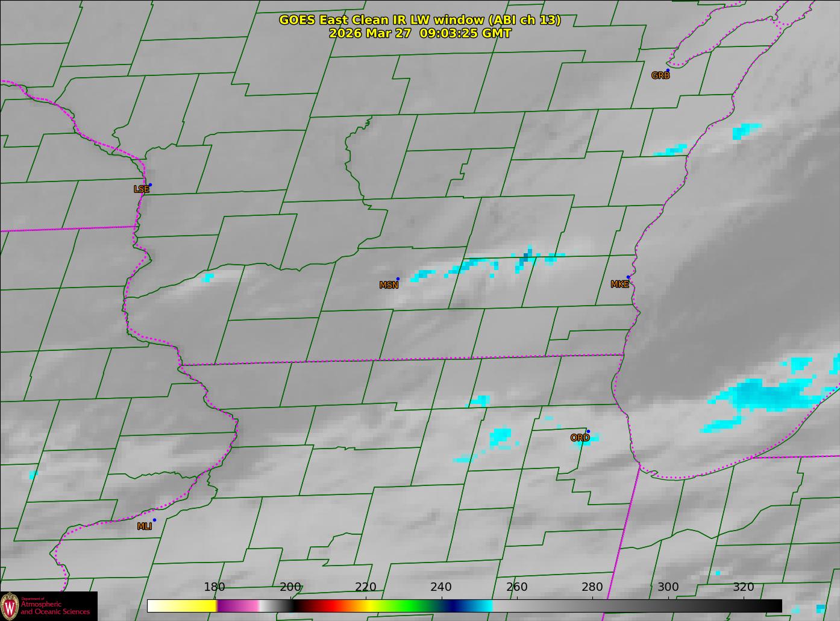
Task: Click the red section of the colorbar
Action: point(328,605)
